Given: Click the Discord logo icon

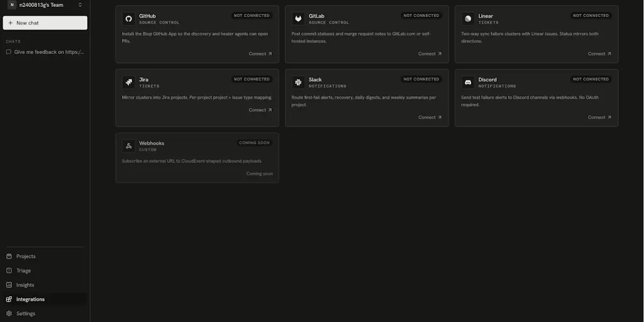Looking at the screenshot, I should click(468, 82).
